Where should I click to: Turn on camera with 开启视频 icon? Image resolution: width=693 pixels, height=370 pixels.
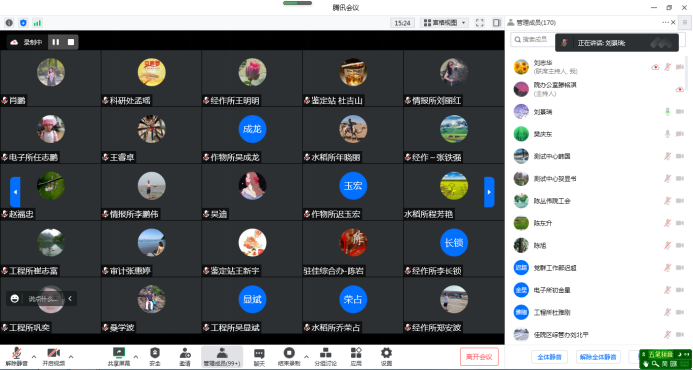coord(53,353)
